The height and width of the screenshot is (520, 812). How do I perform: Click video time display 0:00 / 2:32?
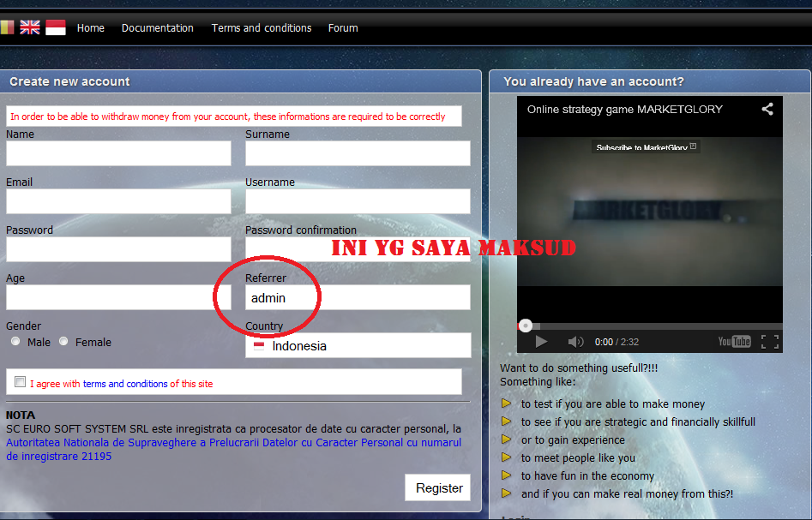(617, 342)
